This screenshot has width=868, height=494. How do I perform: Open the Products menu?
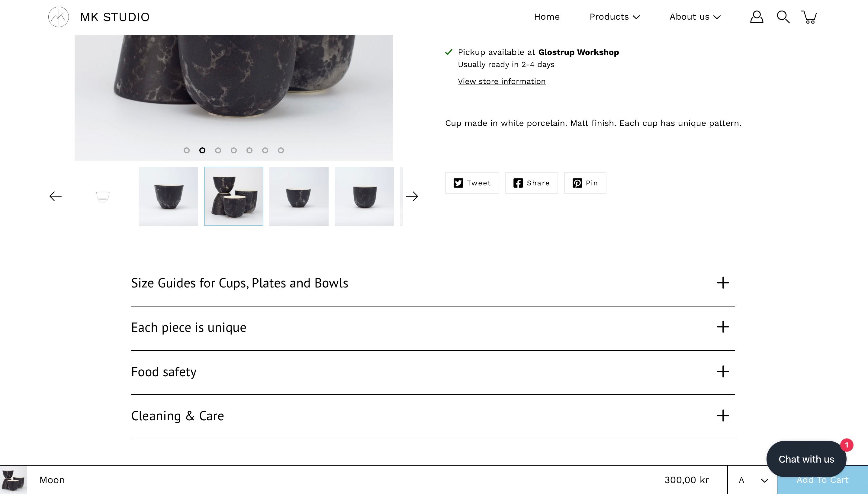click(615, 17)
